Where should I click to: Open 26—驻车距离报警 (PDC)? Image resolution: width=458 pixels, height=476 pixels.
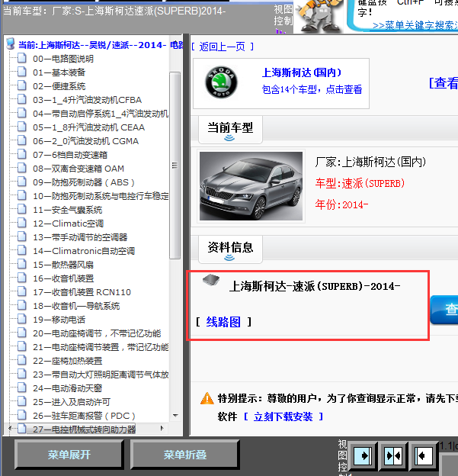coord(84,416)
